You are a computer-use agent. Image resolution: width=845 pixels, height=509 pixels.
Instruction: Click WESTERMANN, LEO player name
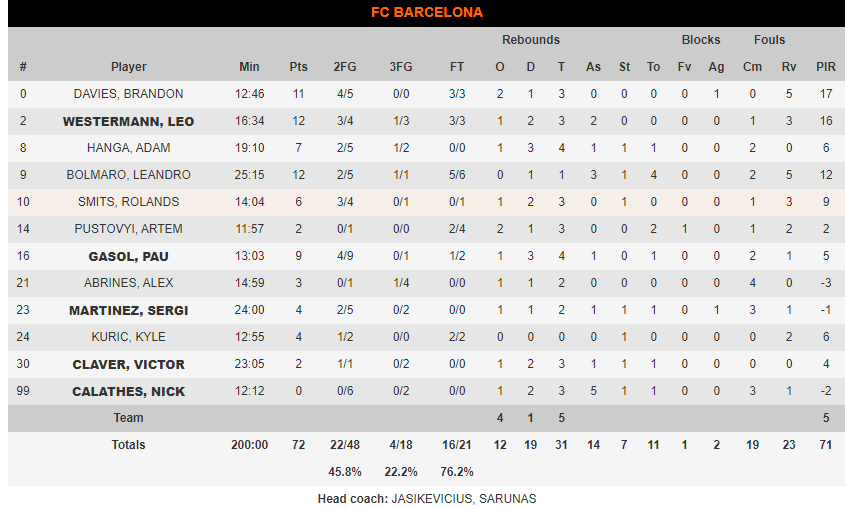(x=128, y=121)
